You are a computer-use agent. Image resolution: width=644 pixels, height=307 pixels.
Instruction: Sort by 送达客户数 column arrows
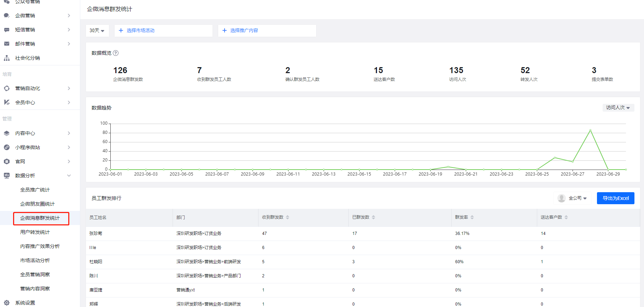566,217
